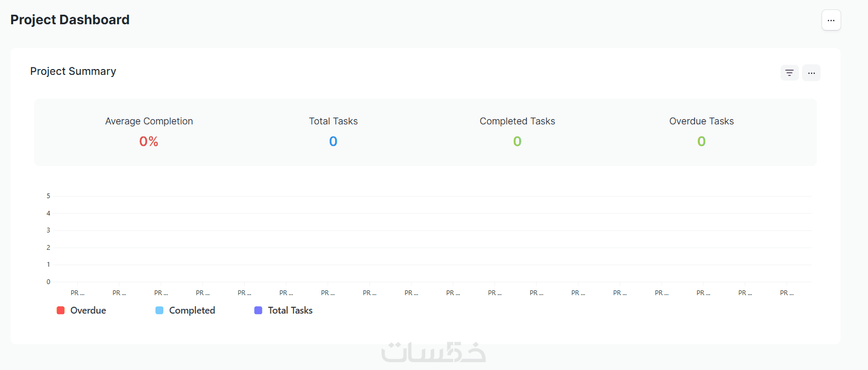Toggle the Total Tasks legend label
Screen dimensions: 868x370
coord(290,310)
